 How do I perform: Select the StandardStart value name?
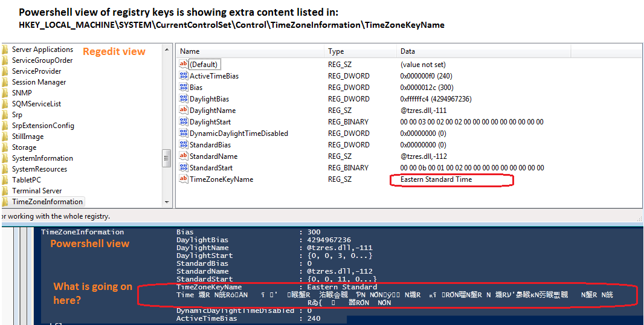pos(211,168)
